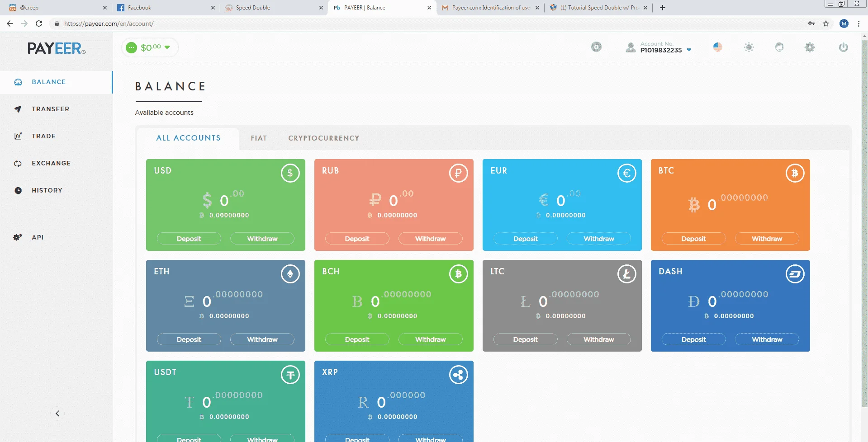Expand the $0.00 balance dropdown
The height and width of the screenshot is (442, 868).
pyautogui.click(x=150, y=47)
